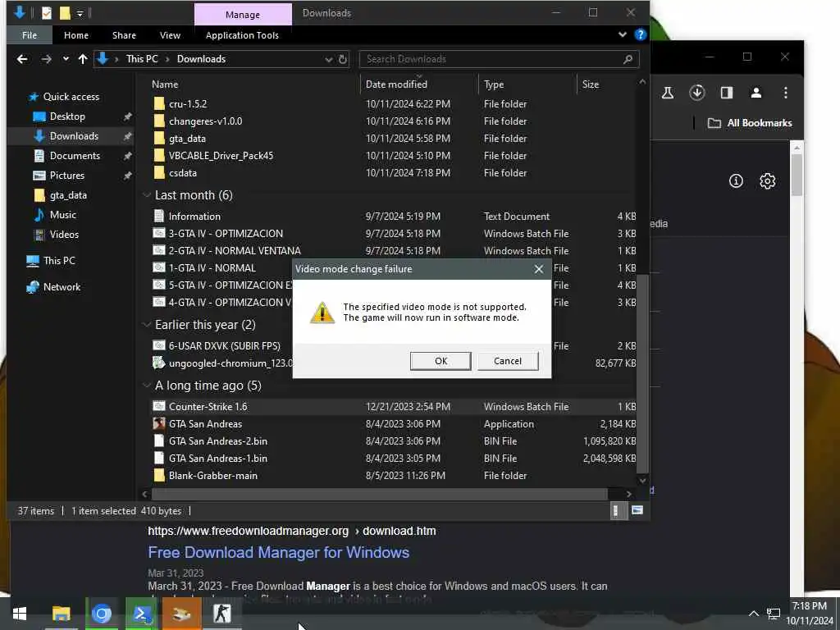Image resolution: width=840 pixels, height=630 pixels.
Task: Select the 6-USAR DXVK (SUBIR FPS) file
Action: pyautogui.click(x=225, y=346)
